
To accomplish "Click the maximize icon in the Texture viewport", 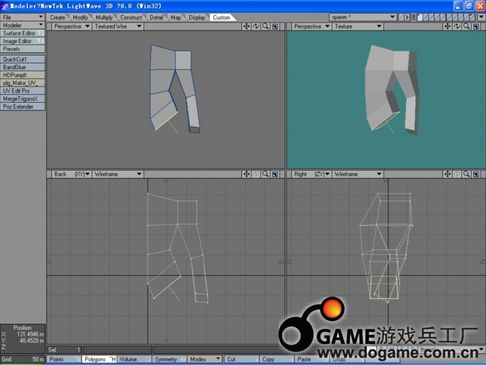I will pos(476,26).
